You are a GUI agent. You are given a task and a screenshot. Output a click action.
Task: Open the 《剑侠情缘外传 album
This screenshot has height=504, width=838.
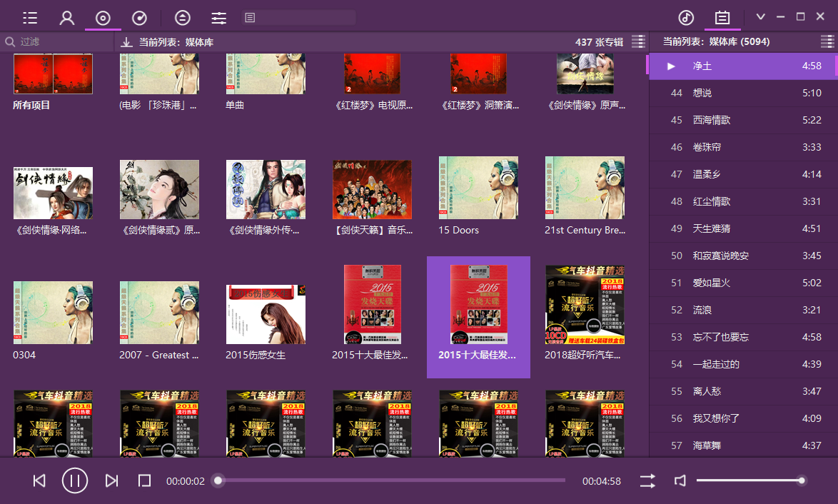(266, 190)
